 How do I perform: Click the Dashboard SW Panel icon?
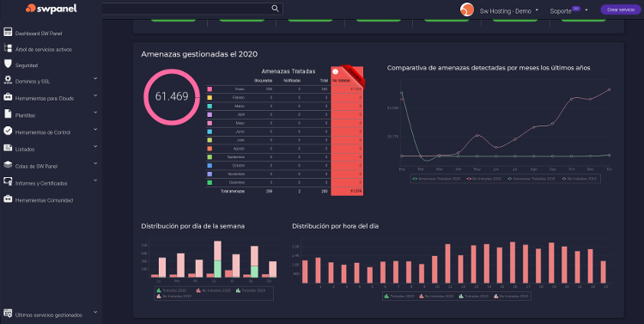click(x=8, y=32)
